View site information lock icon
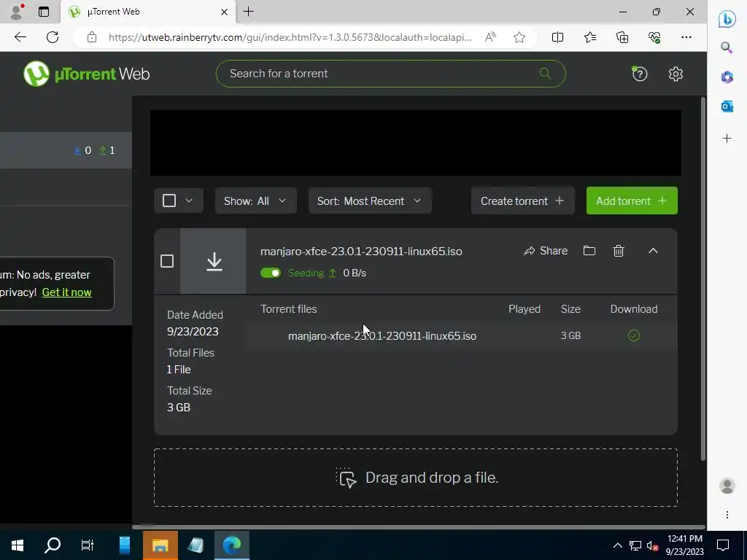The height and width of the screenshot is (560, 747). tap(92, 37)
